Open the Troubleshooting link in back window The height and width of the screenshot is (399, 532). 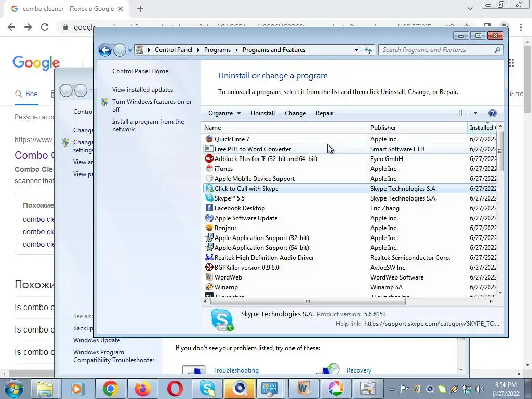[x=236, y=370]
